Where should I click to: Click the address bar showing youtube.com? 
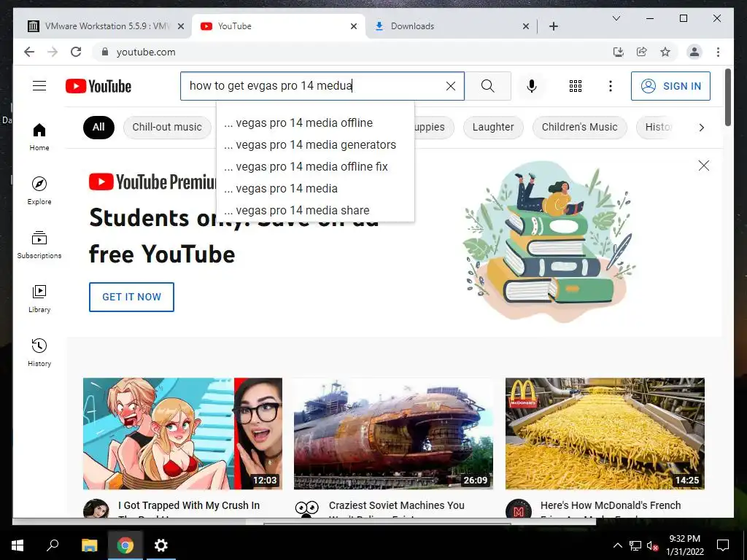(352, 52)
